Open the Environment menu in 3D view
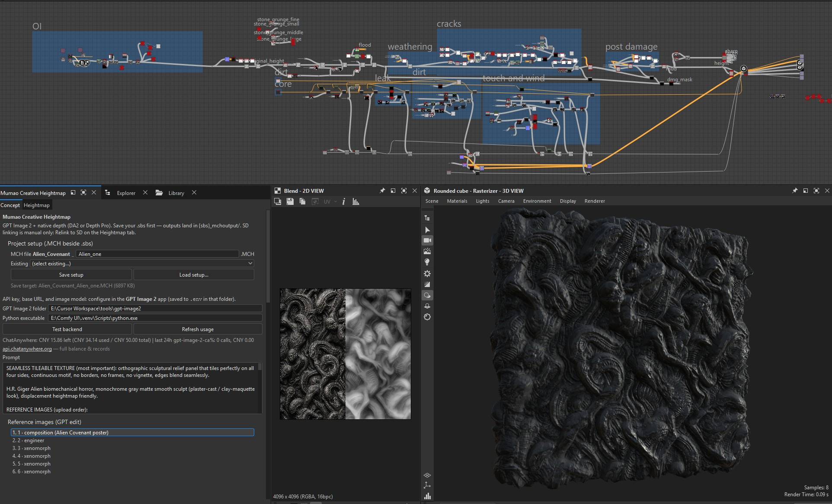 click(x=537, y=201)
